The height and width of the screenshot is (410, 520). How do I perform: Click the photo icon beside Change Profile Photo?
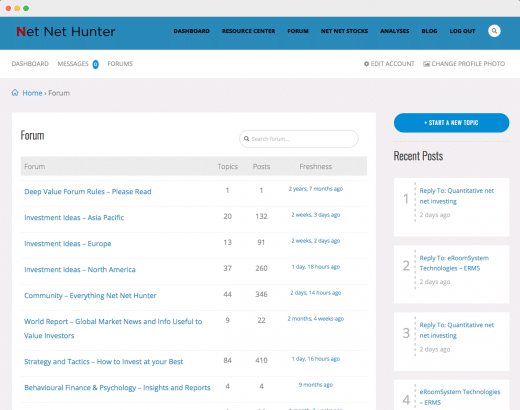426,64
